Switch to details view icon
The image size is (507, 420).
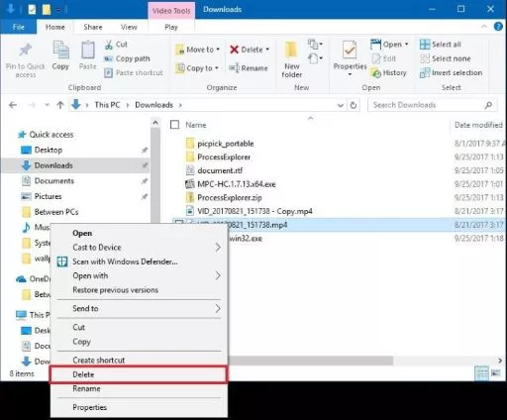481,373
